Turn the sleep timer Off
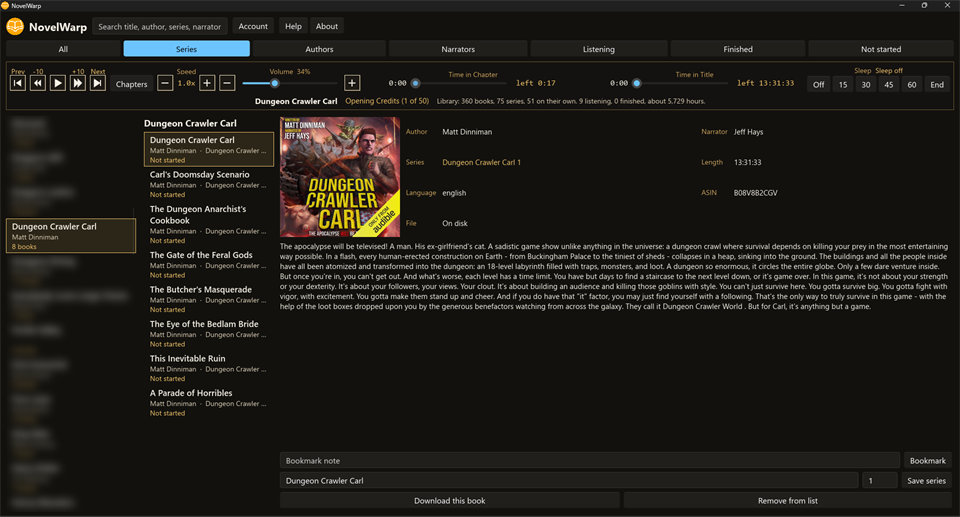960x517 pixels. (x=819, y=85)
